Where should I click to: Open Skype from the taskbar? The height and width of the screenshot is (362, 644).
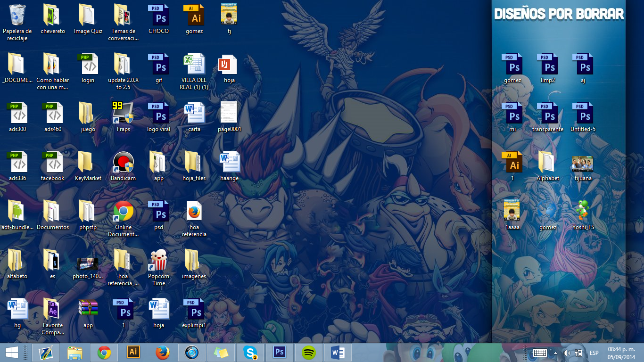[x=250, y=353]
